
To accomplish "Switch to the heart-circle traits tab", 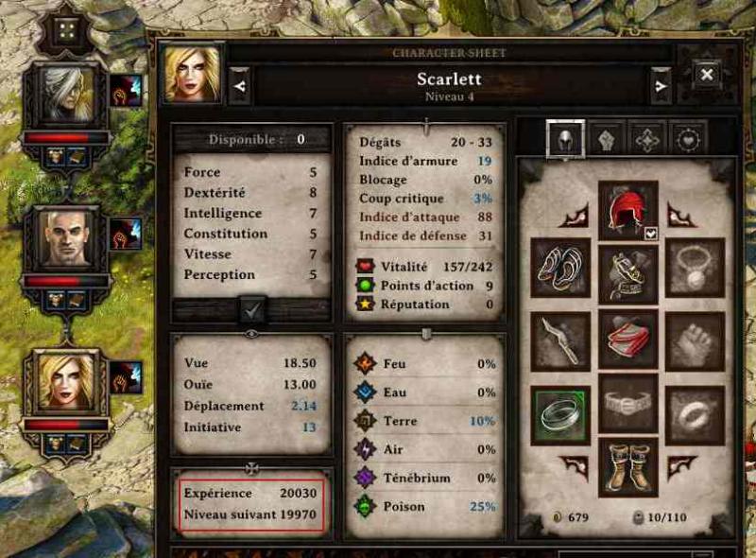I will (688, 140).
